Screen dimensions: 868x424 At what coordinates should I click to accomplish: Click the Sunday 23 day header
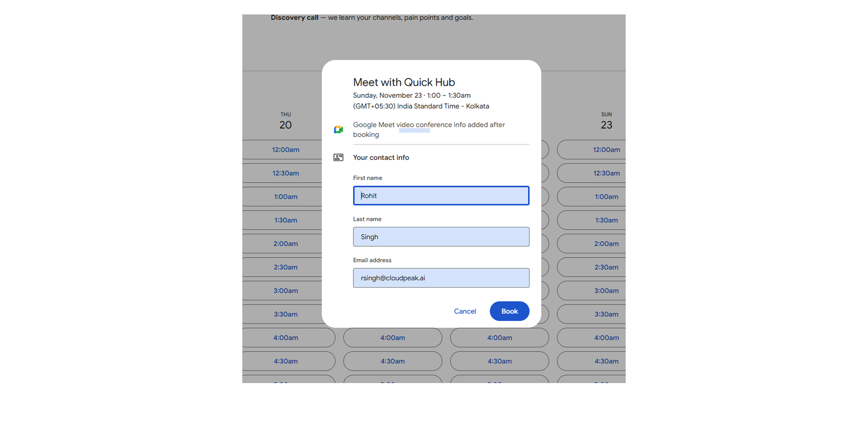click(x=606, y=121)
